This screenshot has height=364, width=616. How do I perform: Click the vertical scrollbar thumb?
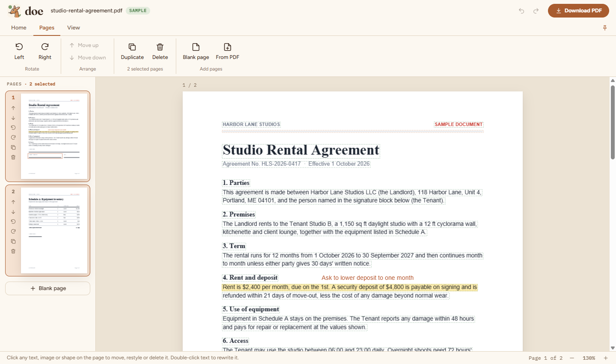pos(613,122)
